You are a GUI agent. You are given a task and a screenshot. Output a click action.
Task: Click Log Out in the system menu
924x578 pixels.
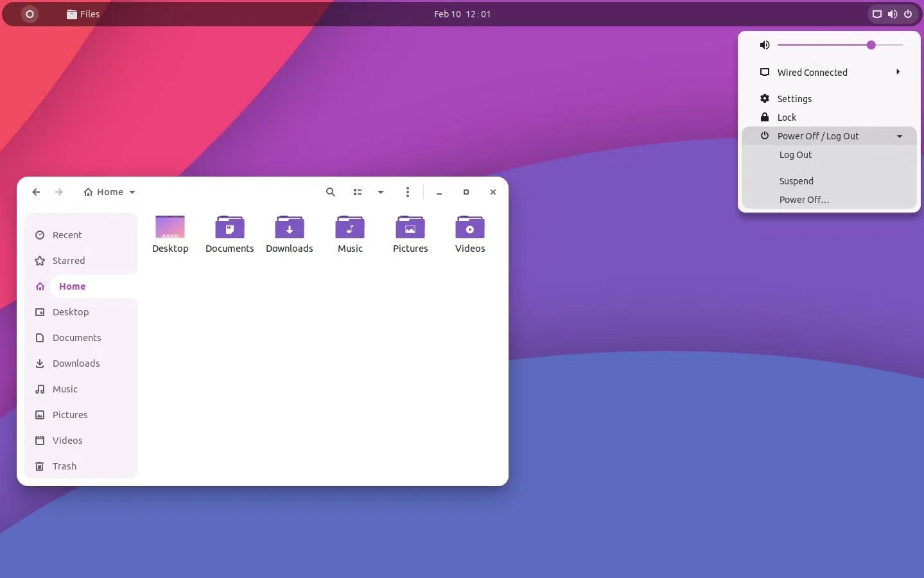[x=796, y=155]
